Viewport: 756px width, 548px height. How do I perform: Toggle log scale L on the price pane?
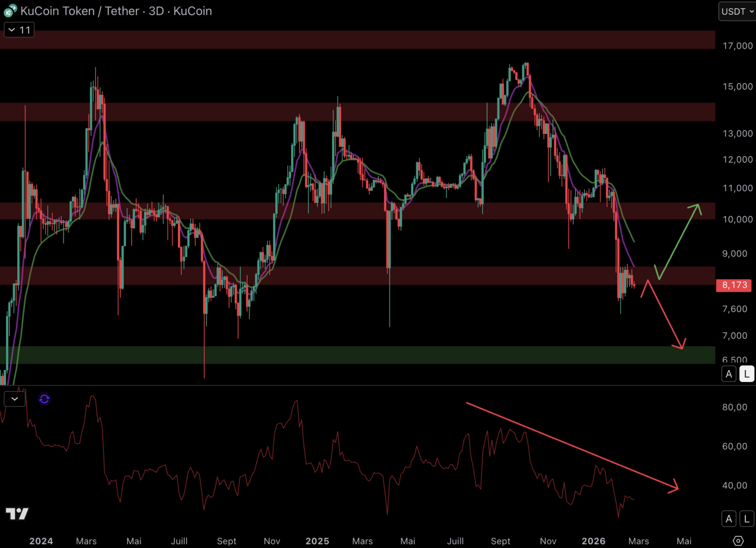pos(746,374)
